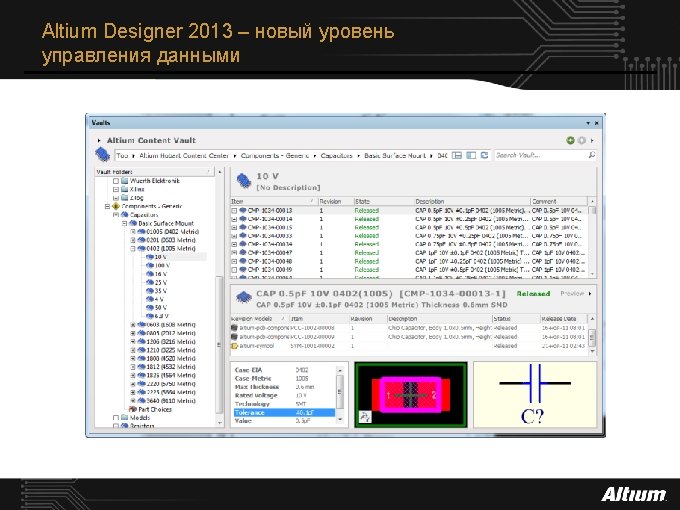This screenshot has width=680, height=510.
Task: Open the arrow after Basic Surface Mount breadcrumb
Action: (431, 156)
